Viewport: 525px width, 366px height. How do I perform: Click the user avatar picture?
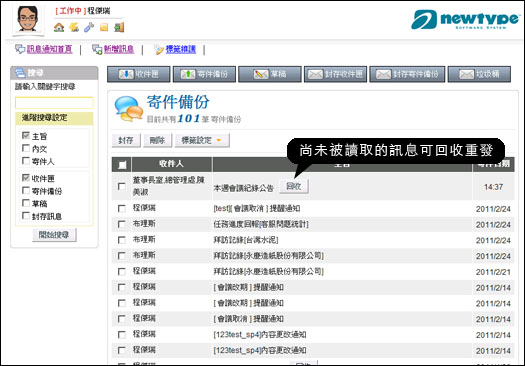click(28, 19)
